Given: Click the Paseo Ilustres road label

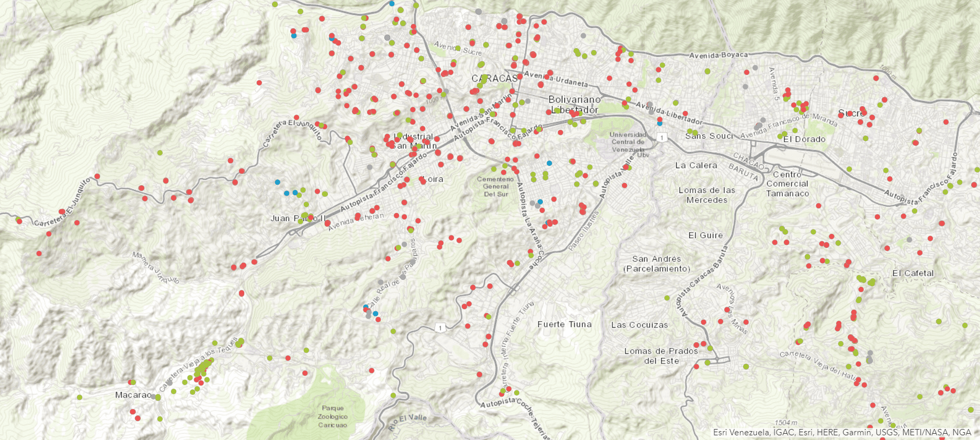Looking at the screenshot, I should 583,231.
